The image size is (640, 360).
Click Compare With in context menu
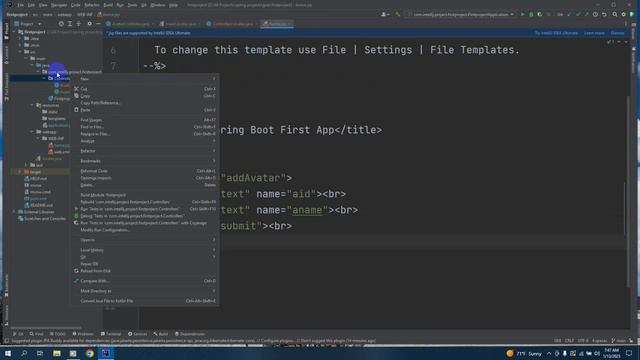tap(145, 281)
